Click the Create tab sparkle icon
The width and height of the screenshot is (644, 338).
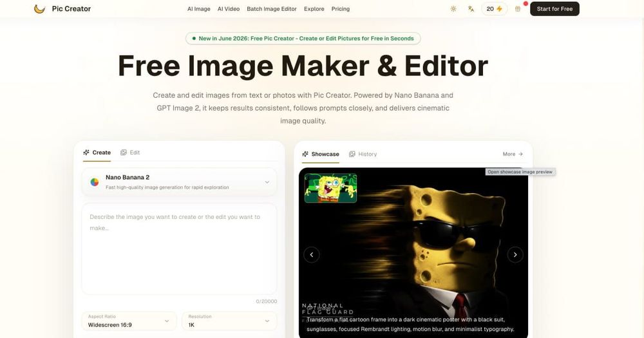pyautogui.click(x=86, y=153)
